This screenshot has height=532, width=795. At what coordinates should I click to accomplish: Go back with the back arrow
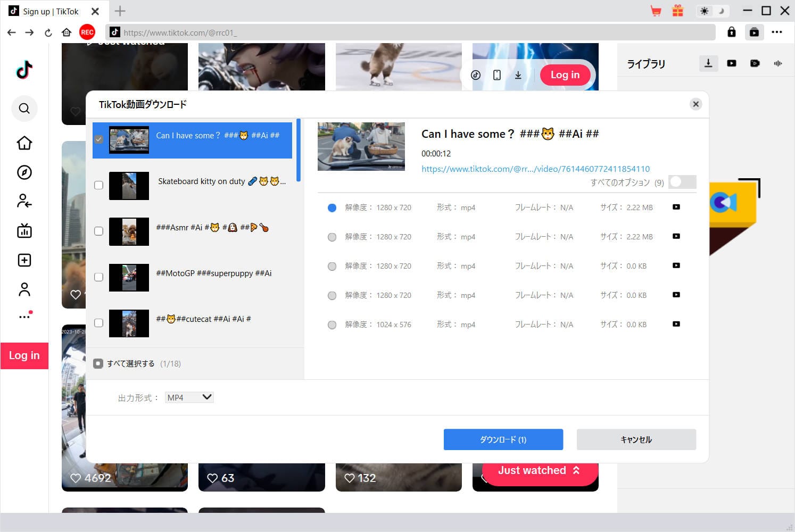[12, 32]
